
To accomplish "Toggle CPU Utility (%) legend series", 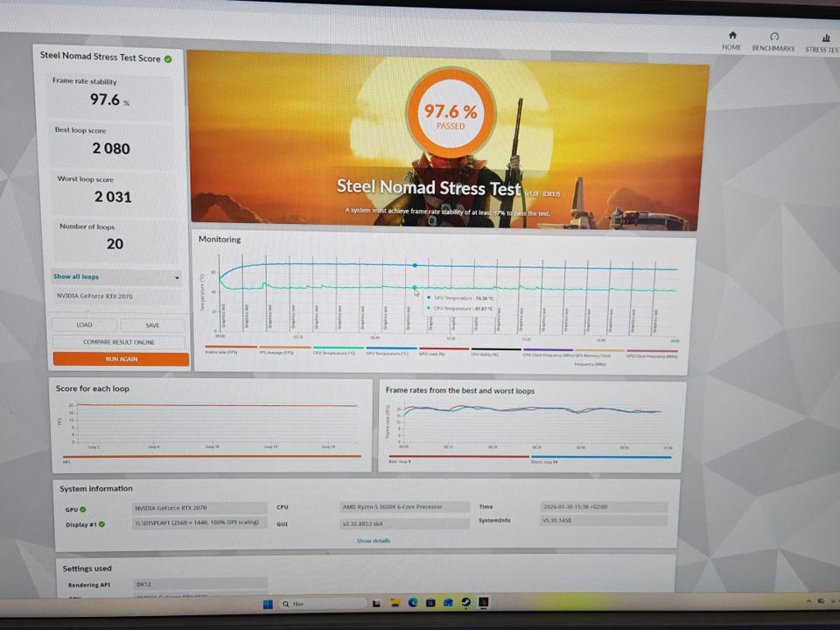I will point(495,352).
